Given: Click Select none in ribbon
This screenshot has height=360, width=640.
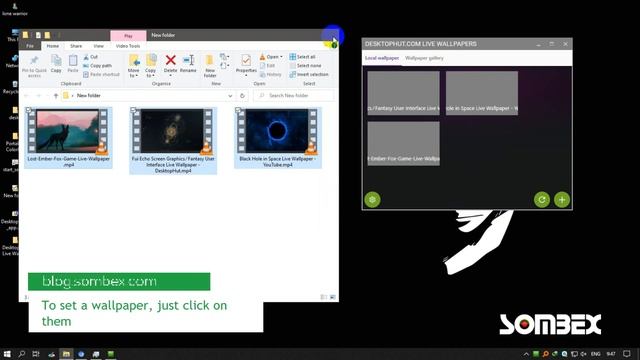Looking at the screenshot, I should (305, 66).
